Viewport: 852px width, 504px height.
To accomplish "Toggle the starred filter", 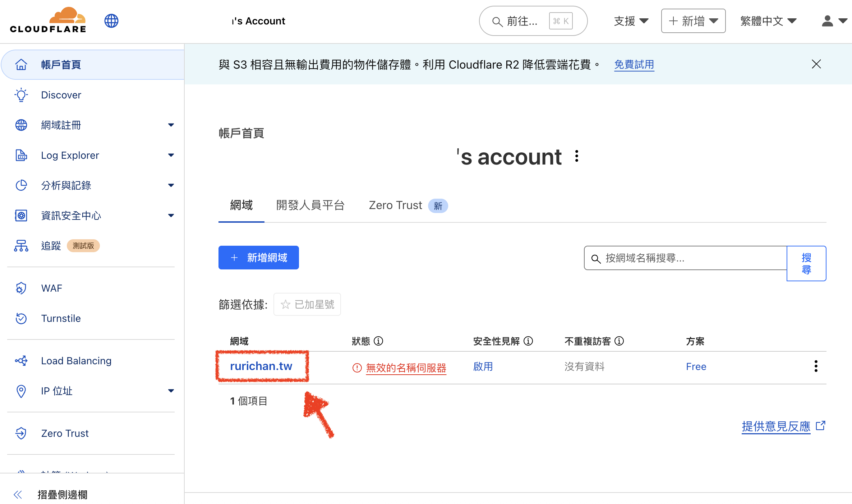I will (307, 305).
